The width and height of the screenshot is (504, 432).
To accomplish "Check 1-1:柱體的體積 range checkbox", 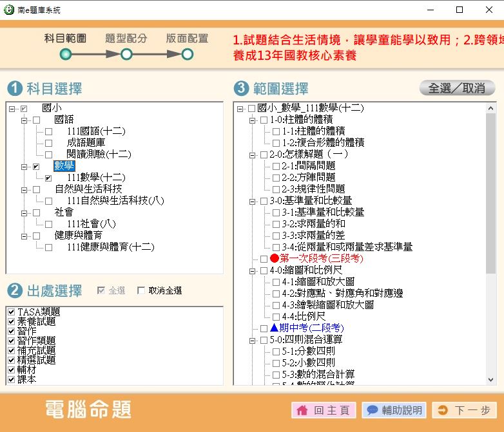I will click(x=276, y=131).
